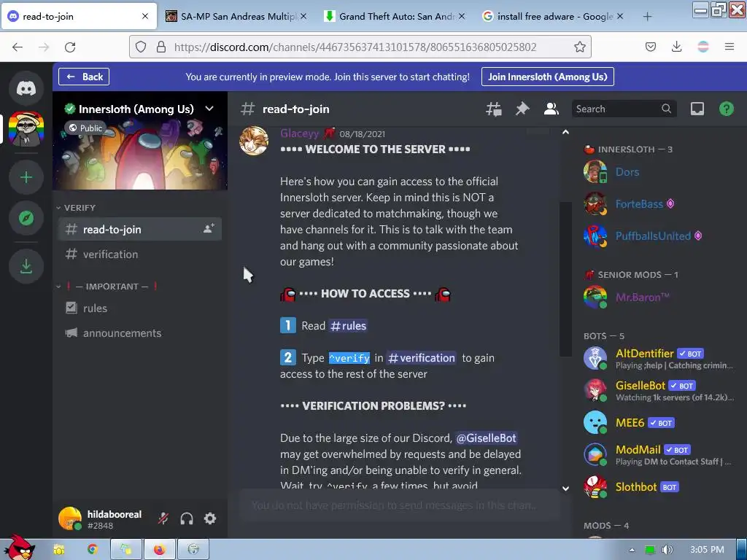Open Firefox downloads arrow icon
The image size is (747, 560).
tap(676, 47)
